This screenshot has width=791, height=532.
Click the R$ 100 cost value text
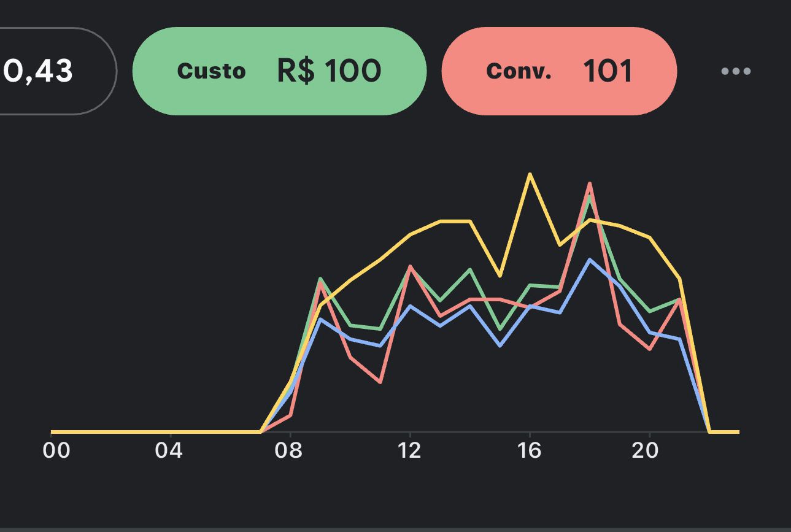coord(328,69)
